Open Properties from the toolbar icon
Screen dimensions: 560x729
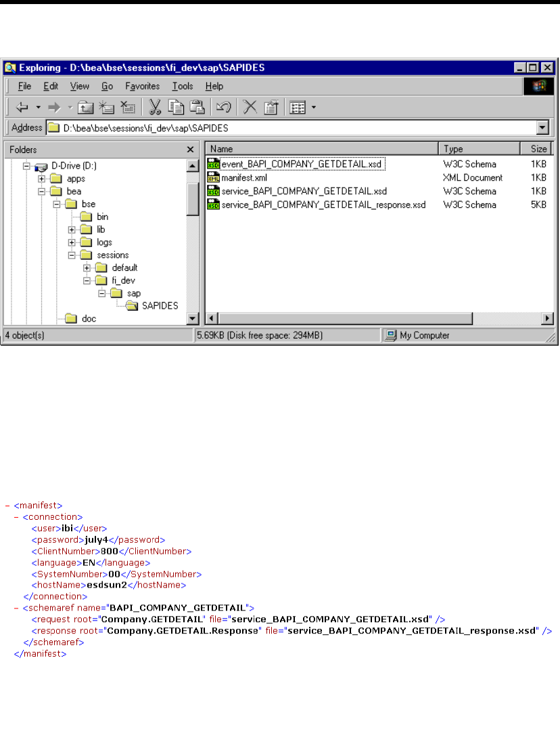coord(271,108)
